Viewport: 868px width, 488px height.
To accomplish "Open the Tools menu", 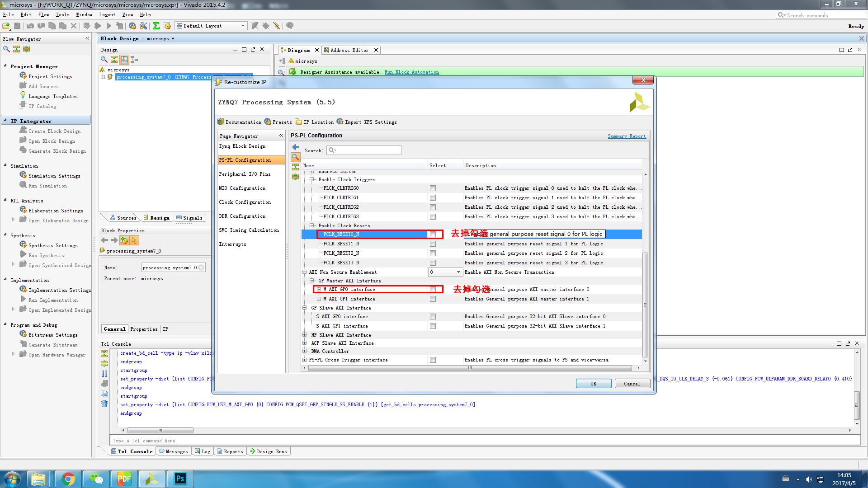I will point(62,14).
